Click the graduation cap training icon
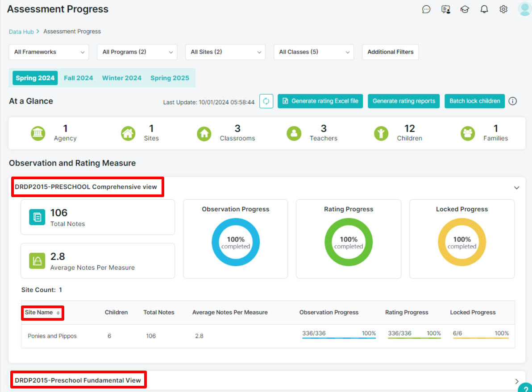This screenshot has height=392, width=532. (465, 9)
